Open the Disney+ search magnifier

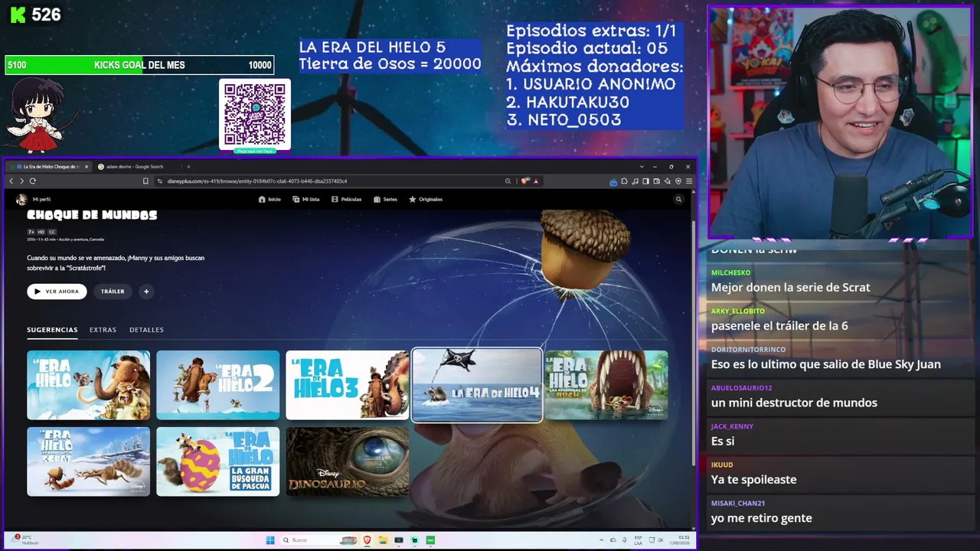click(678, 199)
